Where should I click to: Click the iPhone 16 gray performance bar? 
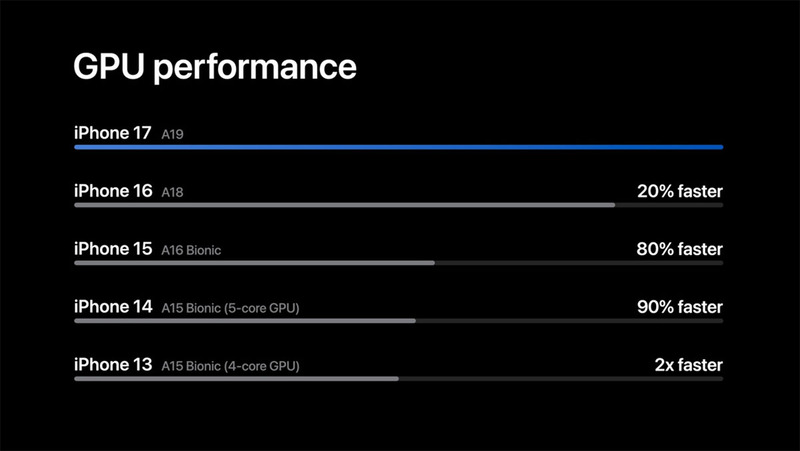tap(344, 205)
